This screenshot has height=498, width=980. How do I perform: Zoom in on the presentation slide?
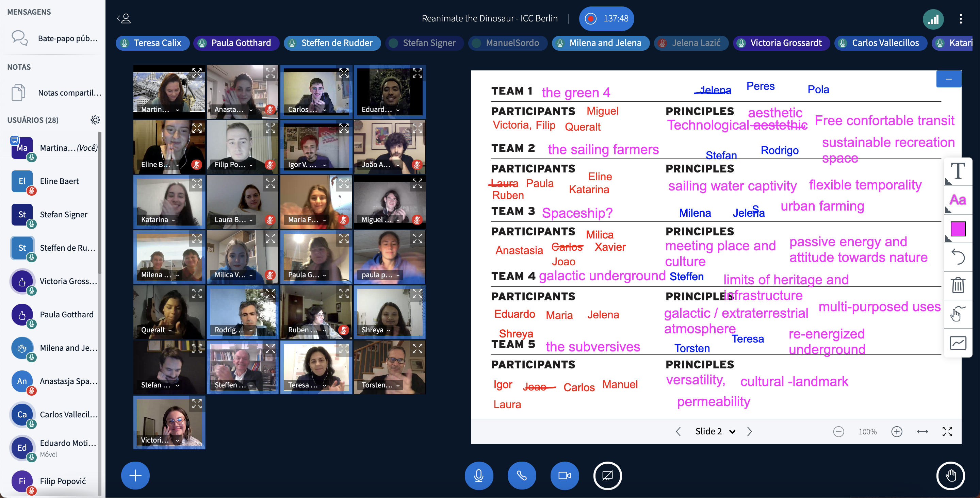pyautogui.click(x=897, y=431)
